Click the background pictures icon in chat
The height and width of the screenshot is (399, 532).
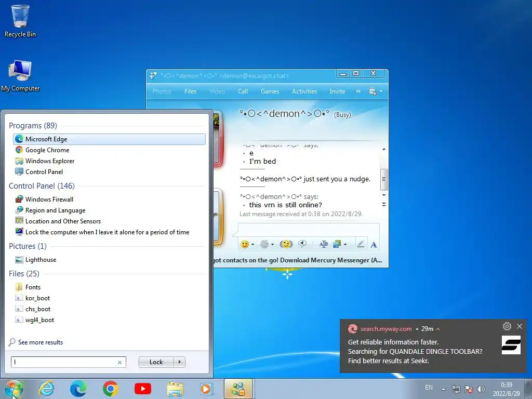[x=337, y=244]
